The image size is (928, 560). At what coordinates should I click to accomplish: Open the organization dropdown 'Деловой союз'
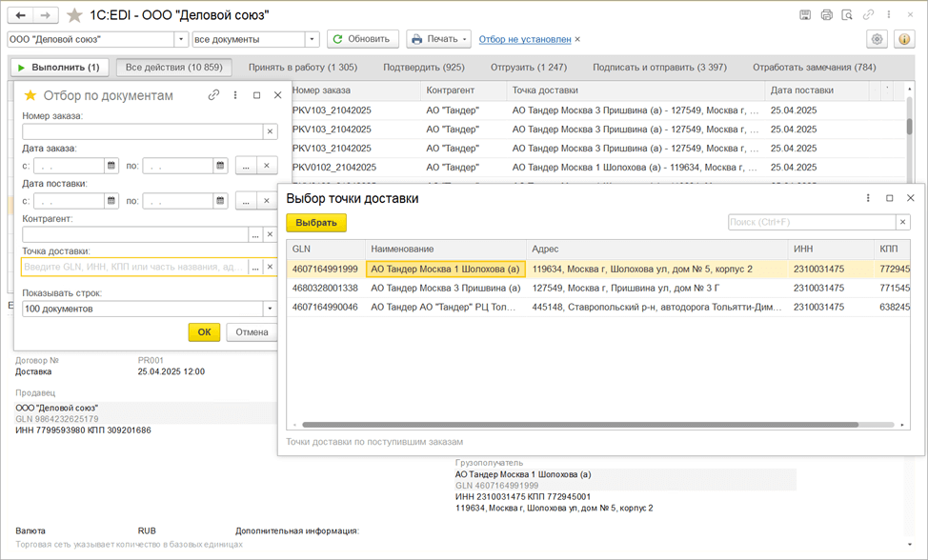click(x=181, y=39)
